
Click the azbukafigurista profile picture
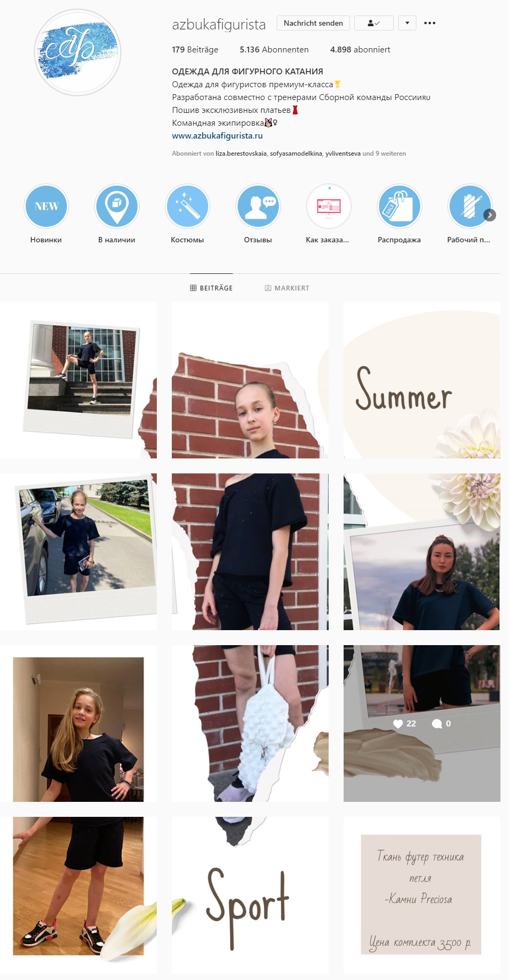[78, 52]
